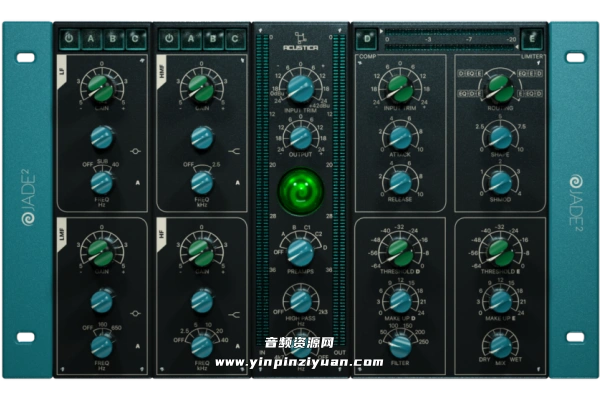Click the glowing green spiral button
Image resolution: width=600 pixels, height=400 pixels.
(x=301, y=191)
